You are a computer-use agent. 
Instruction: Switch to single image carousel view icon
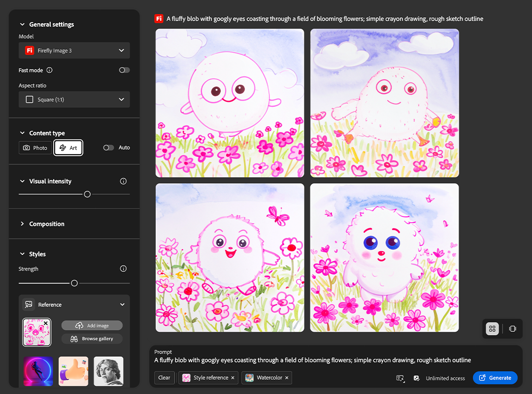[x=512, y=329]
